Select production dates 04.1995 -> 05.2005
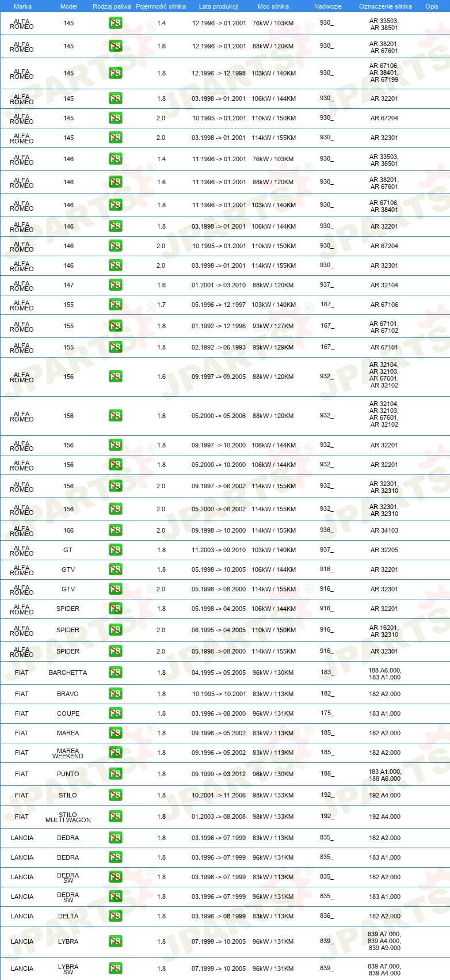Screen dimensions: 450x980 pyautogui.click(x=219, y=673)
